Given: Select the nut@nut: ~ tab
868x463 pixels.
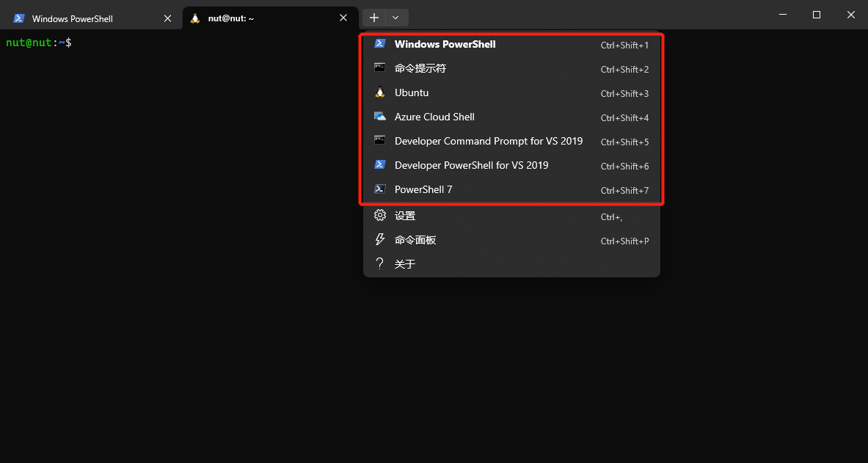Looking at the screenshot, I should coord(270,18).
